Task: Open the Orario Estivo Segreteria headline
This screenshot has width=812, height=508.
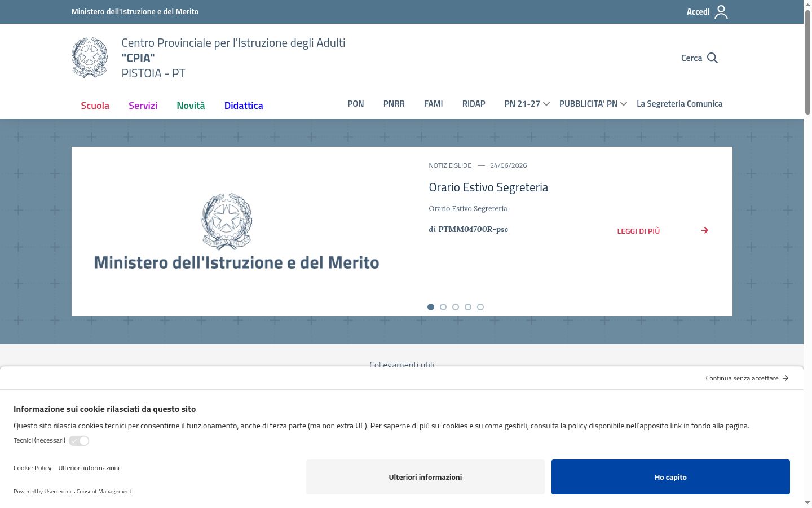Action: pos(488,187)
